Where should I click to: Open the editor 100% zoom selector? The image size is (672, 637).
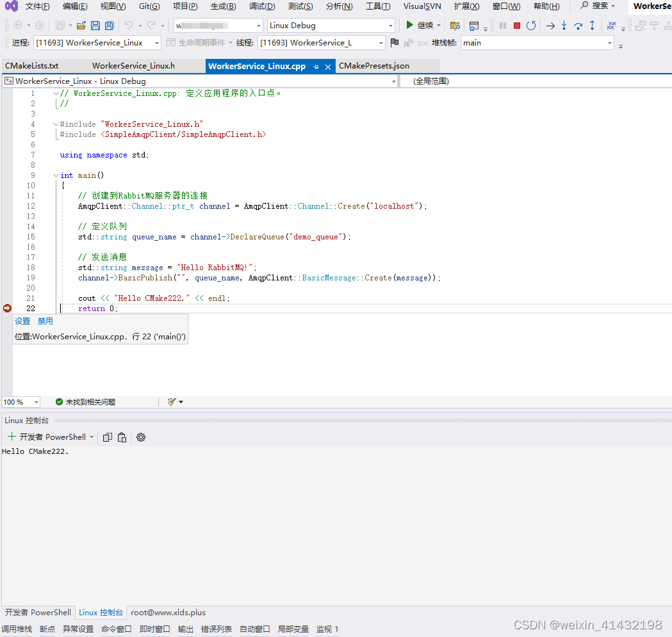coord(20,401)
